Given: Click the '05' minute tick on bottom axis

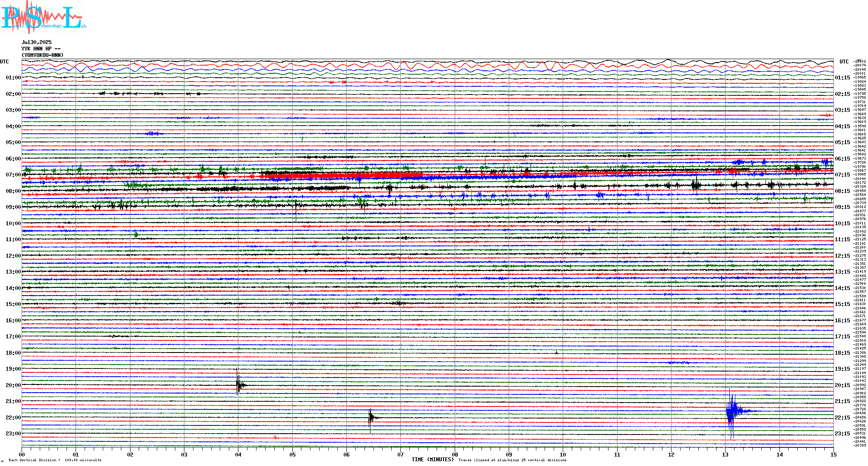Looking at the screenshot, I should 293,454.
